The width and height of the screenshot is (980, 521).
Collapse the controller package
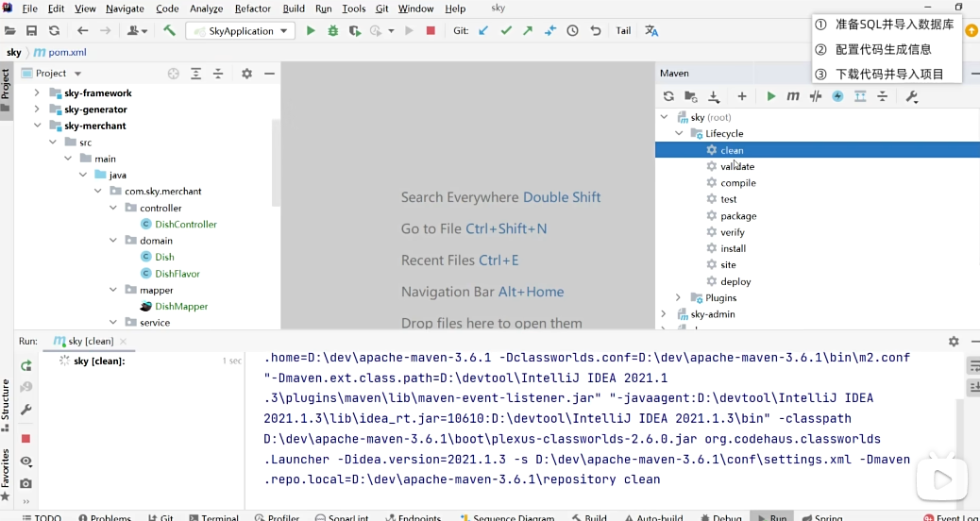(113, 208)
